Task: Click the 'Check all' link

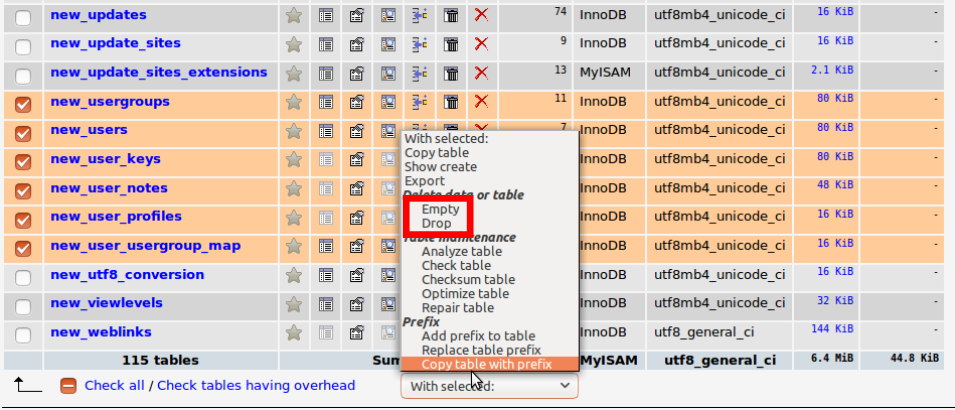Action: click(114, 385)
